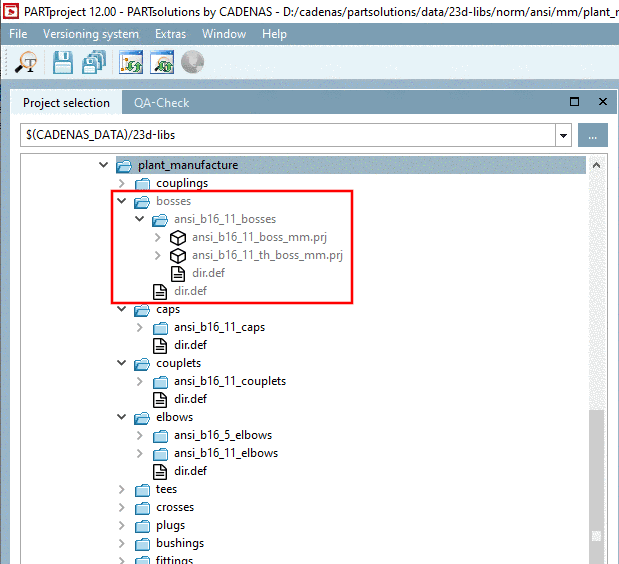Click the tree vertical scrollbar thumb

point(596,489)
